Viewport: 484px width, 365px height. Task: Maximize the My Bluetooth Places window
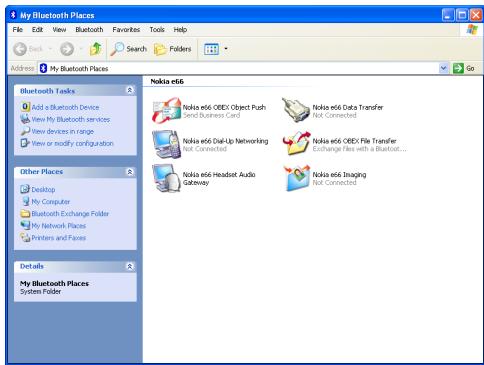(x=462, y=15)
